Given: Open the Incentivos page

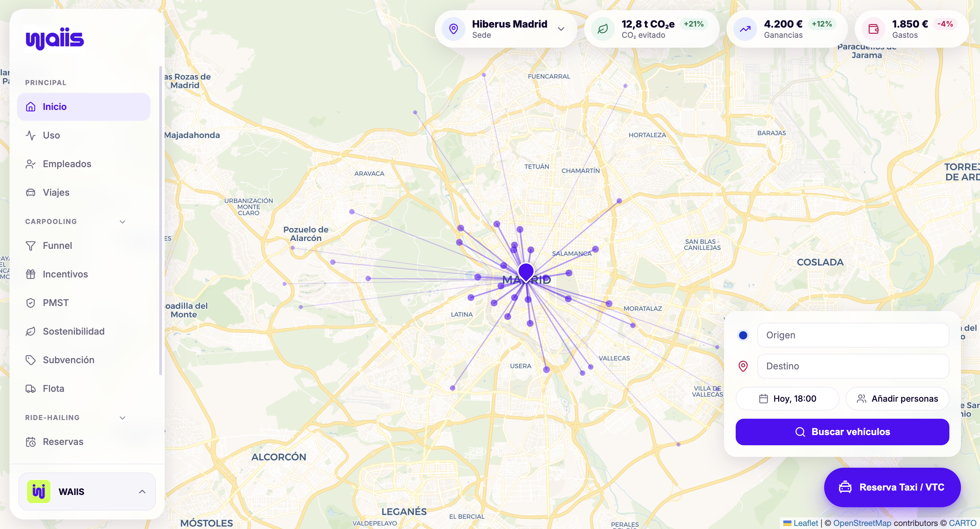Looking at the screenshot, I should click(x=84, y=274).
